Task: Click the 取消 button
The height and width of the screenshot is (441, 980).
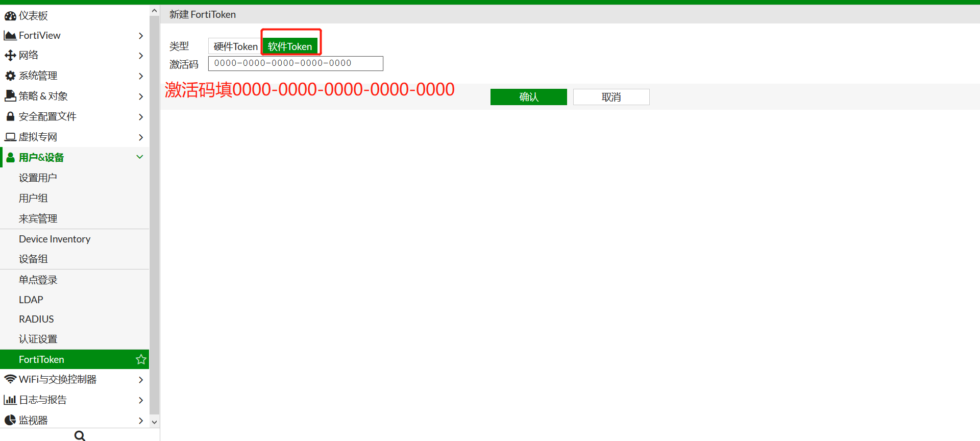Action: (611, 97)
